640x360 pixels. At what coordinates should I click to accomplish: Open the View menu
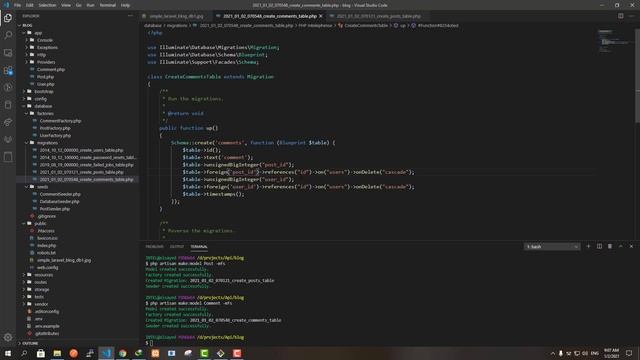[66, 5]
